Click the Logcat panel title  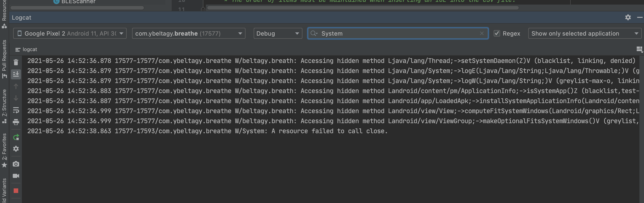(x=21, y=18)
